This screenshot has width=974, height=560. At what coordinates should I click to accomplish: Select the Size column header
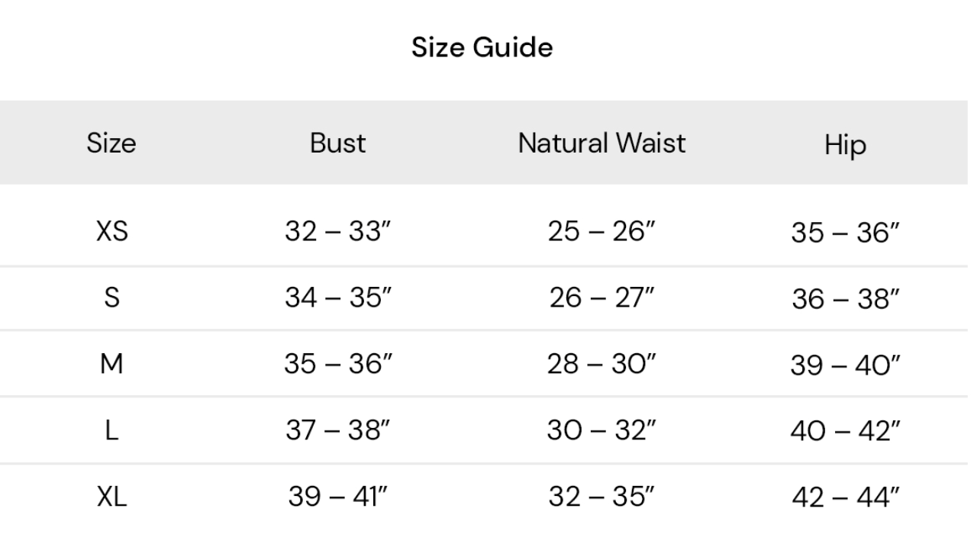[x=111, y=143]
